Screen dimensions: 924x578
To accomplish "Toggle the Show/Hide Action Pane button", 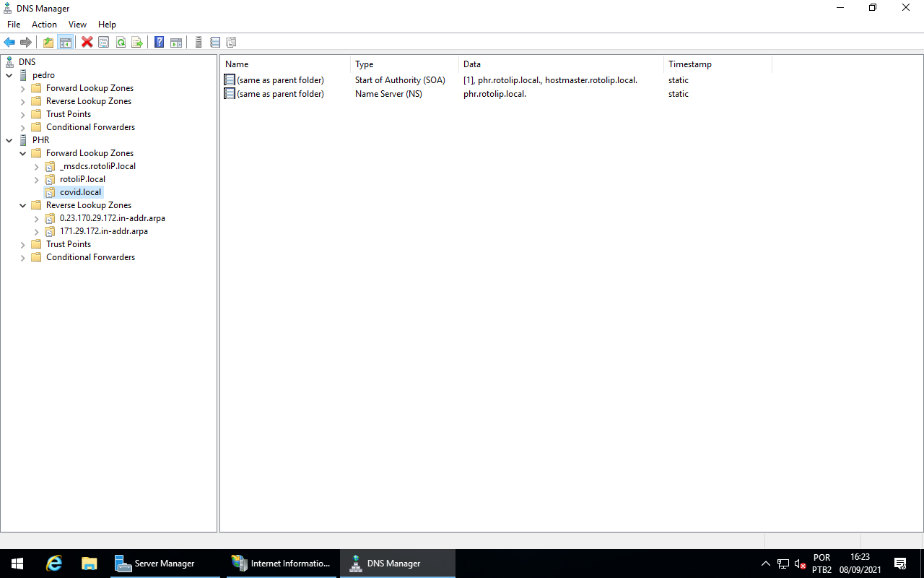I will (176, 43).
